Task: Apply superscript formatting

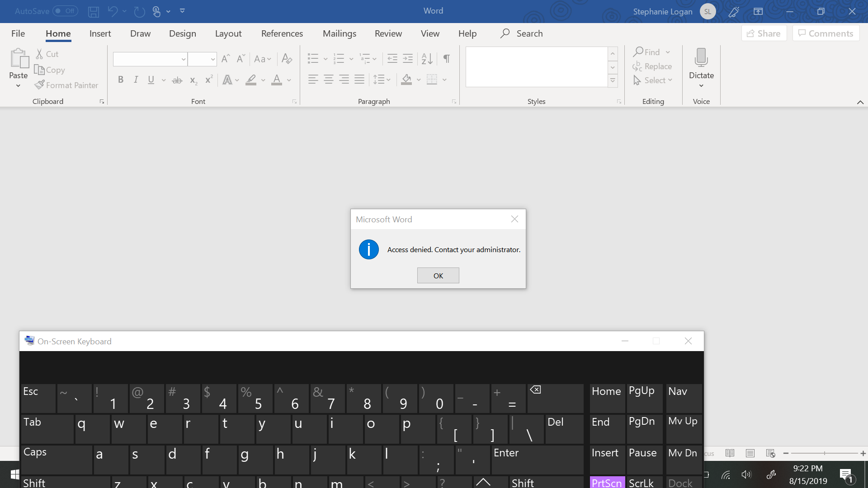Action: (x=209, y=80)
